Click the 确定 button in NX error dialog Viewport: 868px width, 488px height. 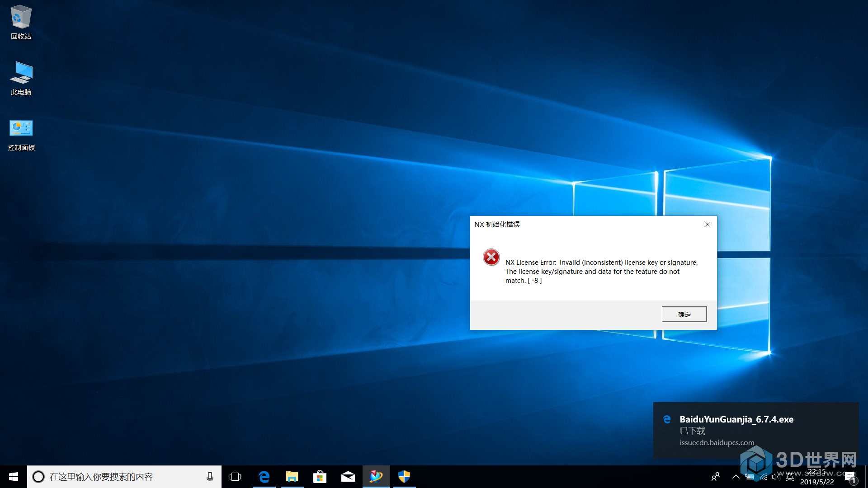[x=684, y=314]
